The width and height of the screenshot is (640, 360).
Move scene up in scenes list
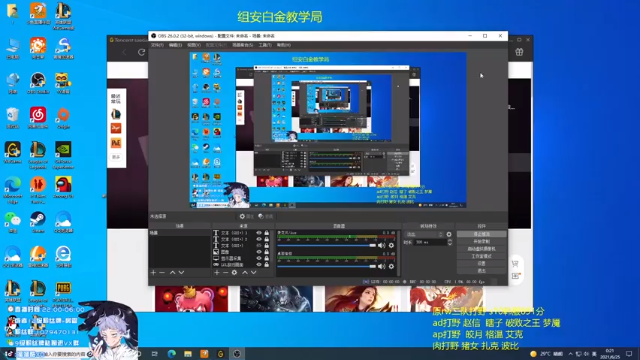(173, 272)
